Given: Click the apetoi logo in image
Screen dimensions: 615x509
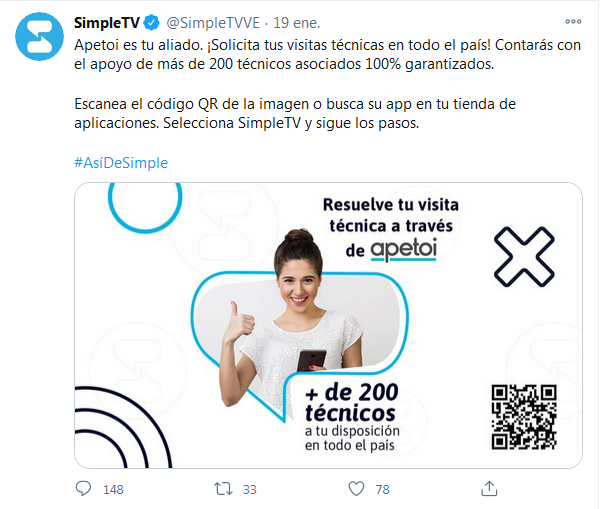Looking at the screenshot, I should 404,250.
